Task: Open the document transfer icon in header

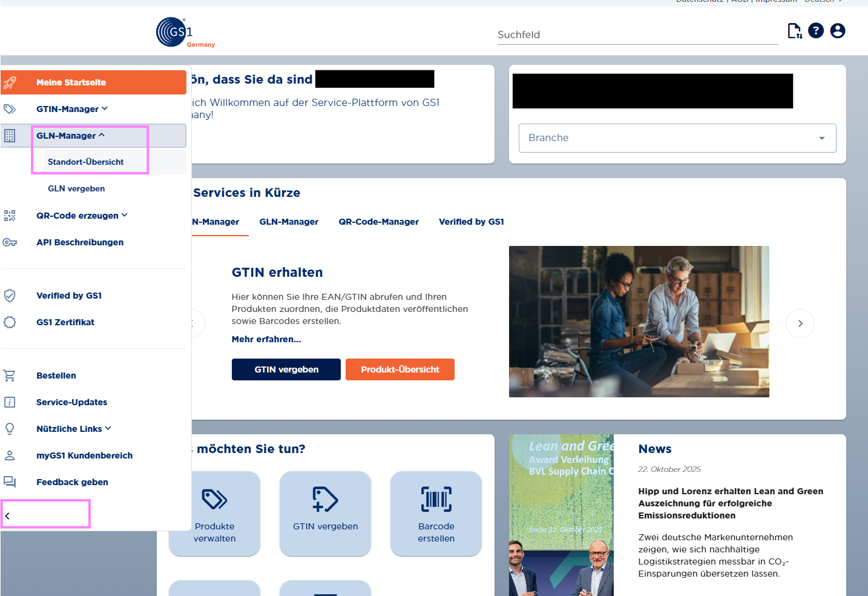Action: (x=795, y=31)
